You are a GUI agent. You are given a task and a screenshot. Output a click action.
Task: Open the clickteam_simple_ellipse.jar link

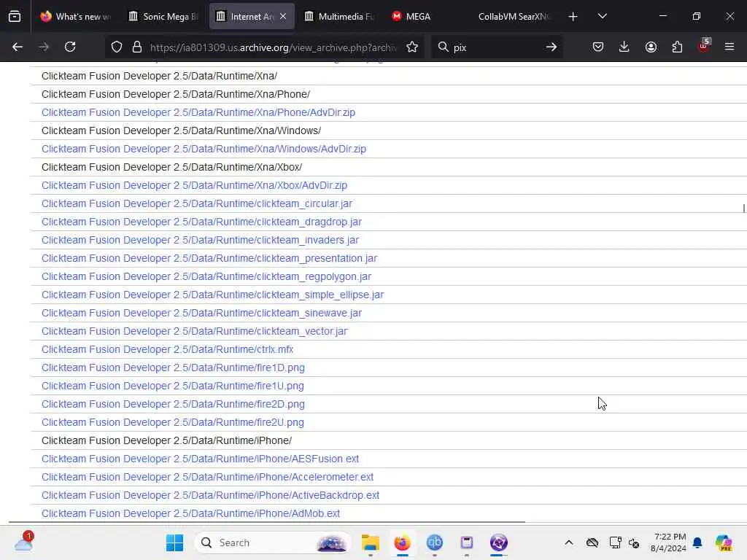coord(212,295)
